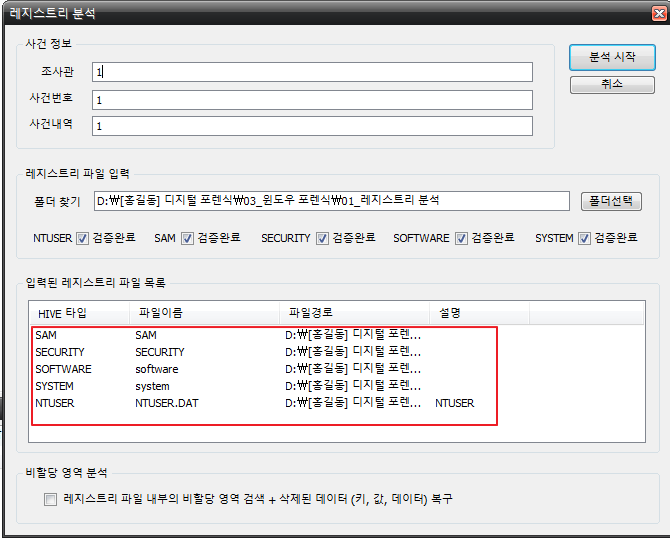The height and width of the screenshot is (540, 670).
Task: Close the 레지스트리 분석 dialog
Action: tap(659, 14)
